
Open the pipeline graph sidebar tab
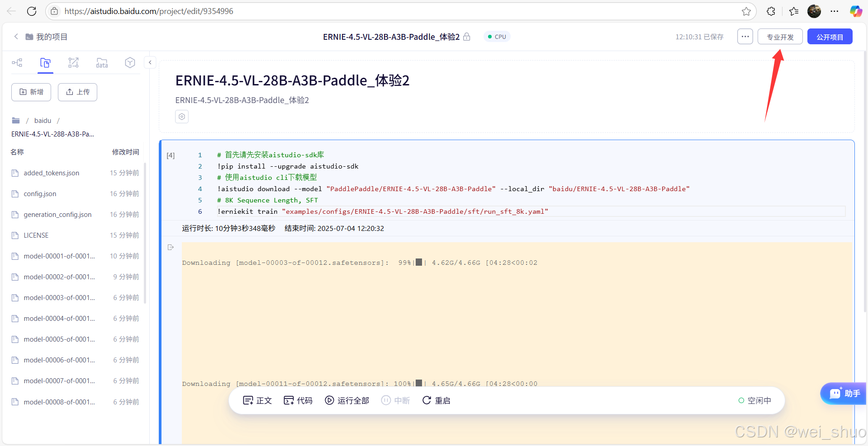73,63
